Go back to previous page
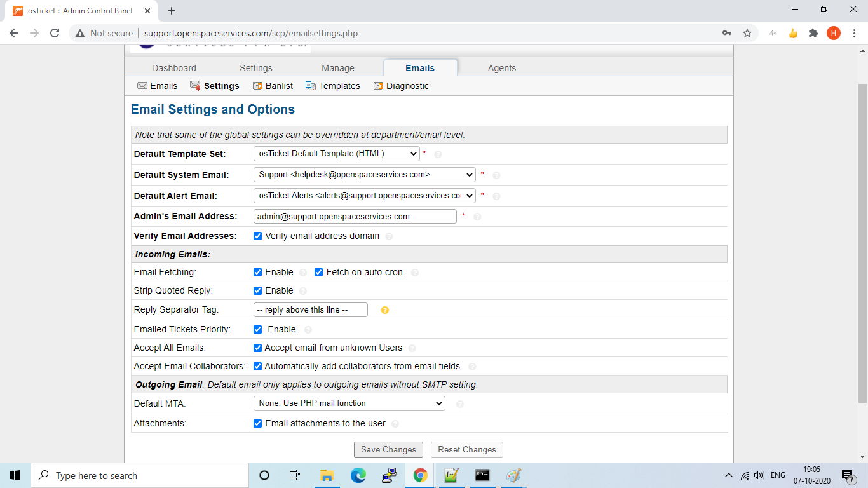868x488 pixels. click(14, 33)
